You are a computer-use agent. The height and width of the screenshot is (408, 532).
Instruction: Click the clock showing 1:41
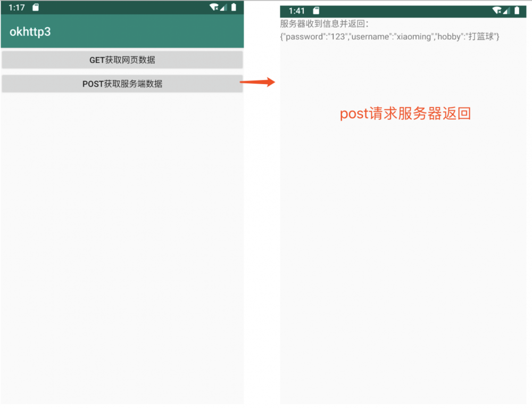(296, 11)
